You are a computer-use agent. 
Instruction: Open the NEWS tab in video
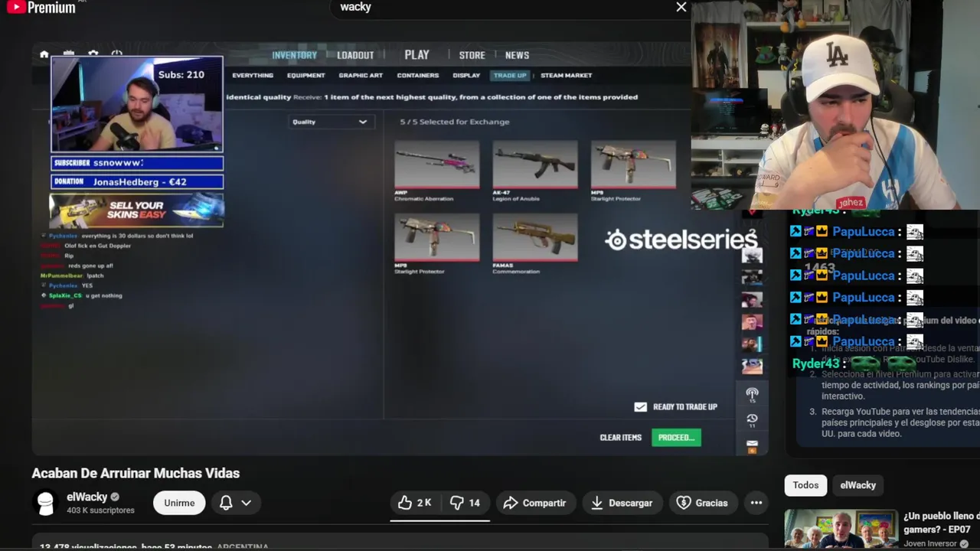point(517,55)
